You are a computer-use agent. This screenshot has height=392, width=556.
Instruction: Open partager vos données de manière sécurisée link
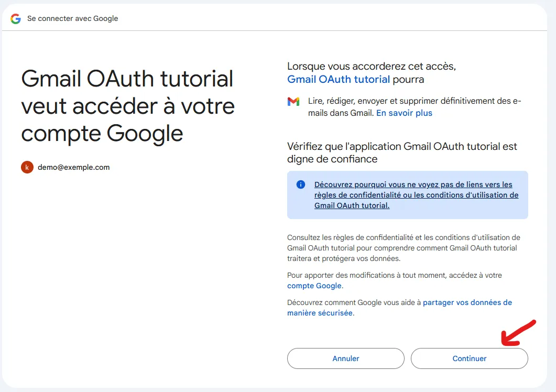pos(400,308)
